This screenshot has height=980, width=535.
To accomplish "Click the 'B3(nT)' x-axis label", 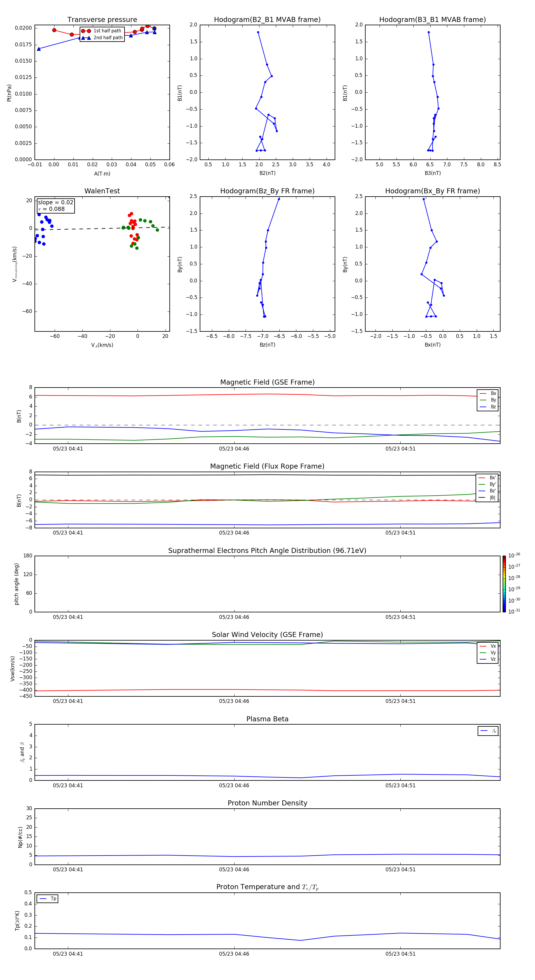I will [x=432, y=173].
